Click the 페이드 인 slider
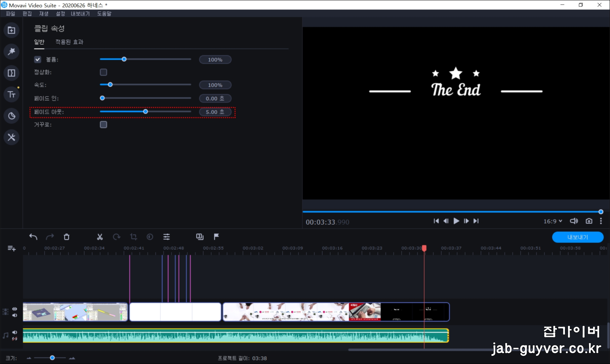Image resolution: width=610 pixels, height=364 pixels. coord(145,98)
